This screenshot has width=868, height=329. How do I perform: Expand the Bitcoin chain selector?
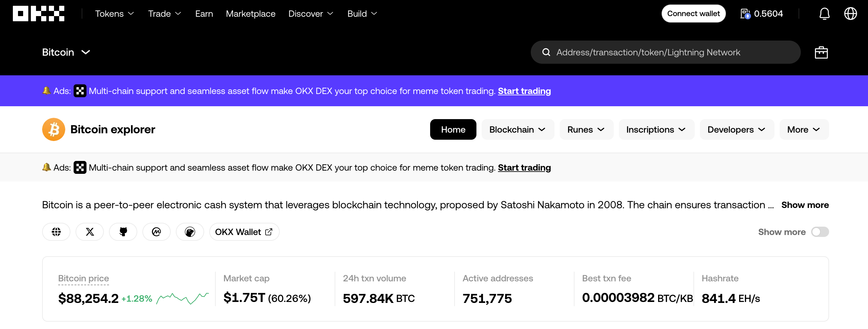click(66, 52)
